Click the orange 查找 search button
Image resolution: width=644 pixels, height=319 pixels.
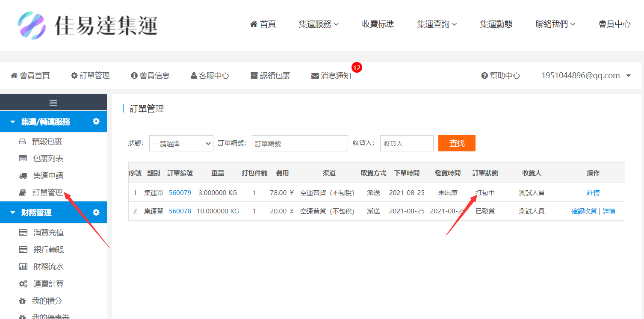click(x=457, y=143)
